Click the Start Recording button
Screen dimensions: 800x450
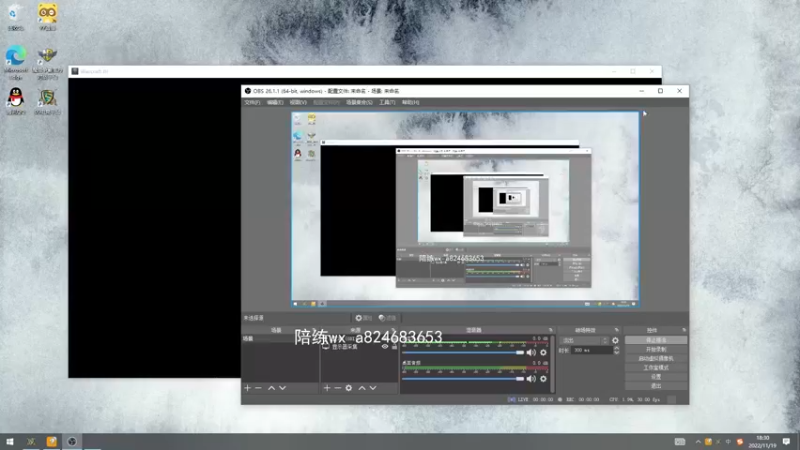coord(656,349)
